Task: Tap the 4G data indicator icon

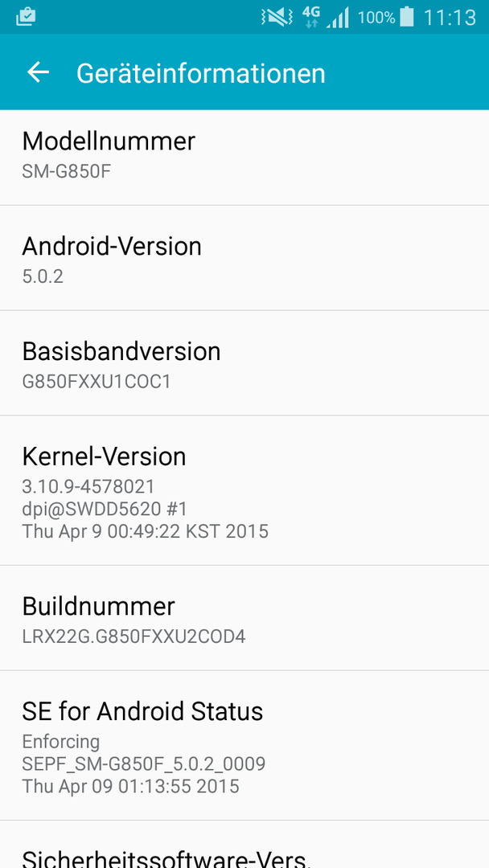Action: (311, 17)
